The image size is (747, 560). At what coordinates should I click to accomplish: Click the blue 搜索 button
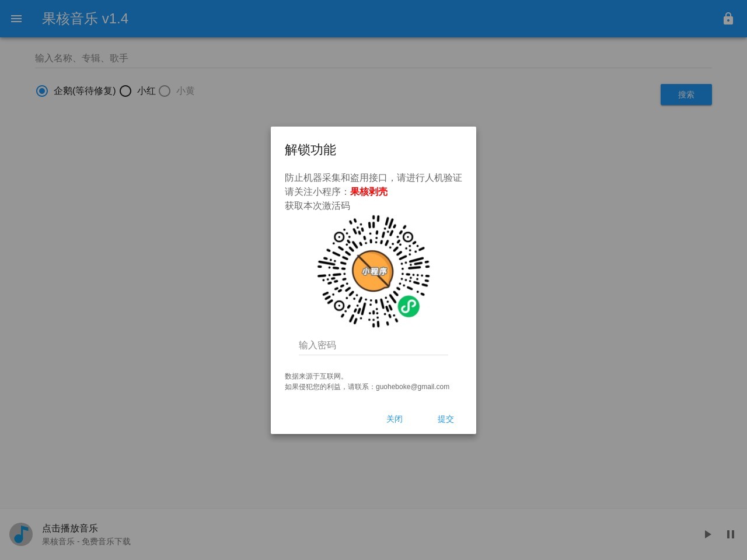[x=686, y=94]
